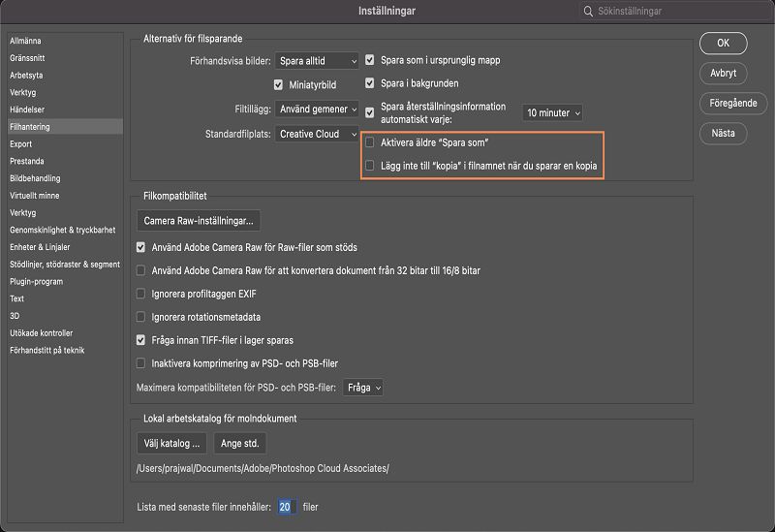Disable "Spara i bakgrunden" option
775x532 pixels.
[369, 84]
